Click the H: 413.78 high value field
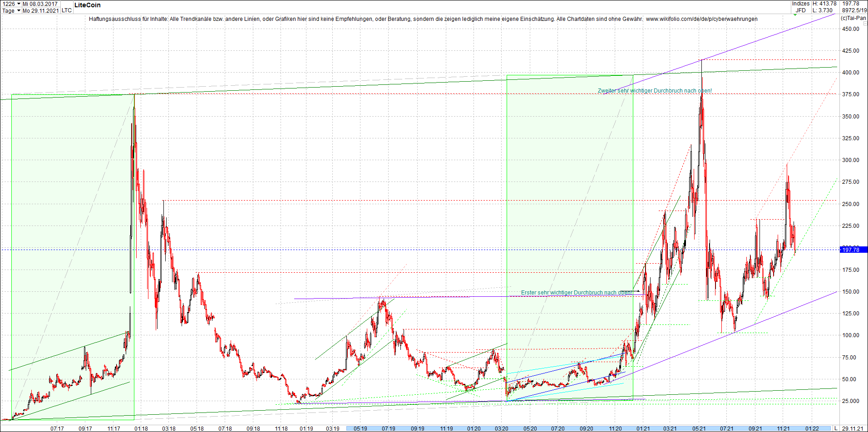 [824, 4]
